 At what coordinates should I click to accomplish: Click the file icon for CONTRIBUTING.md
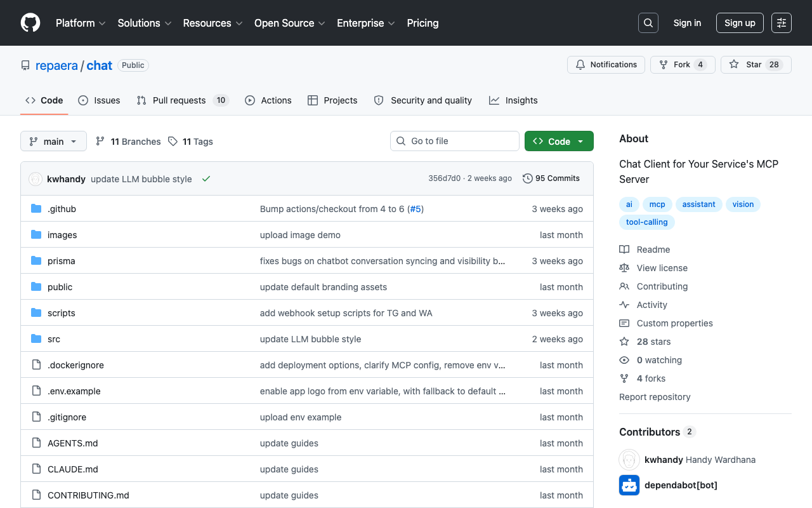pyautogui.click(x=36, y=495)
